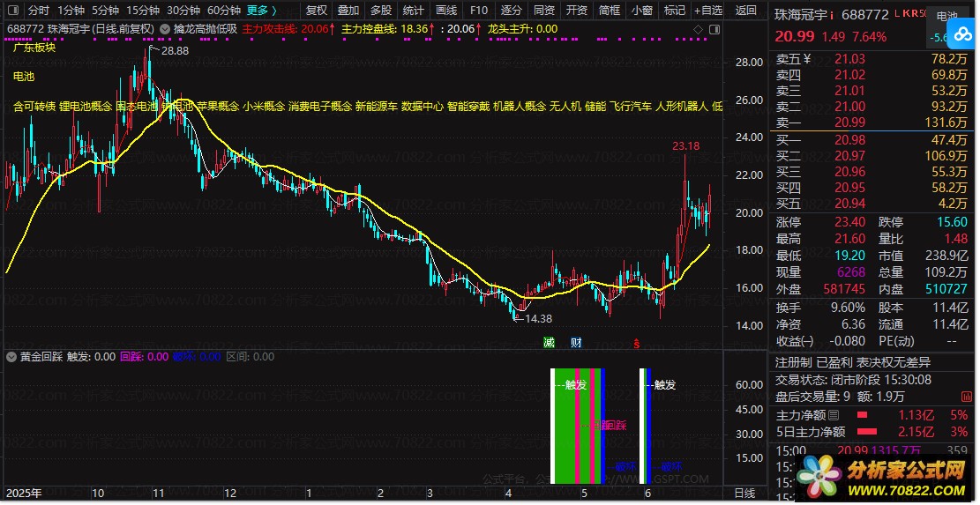Click the 机器人概念 concept tag

[x=520, y=106]
